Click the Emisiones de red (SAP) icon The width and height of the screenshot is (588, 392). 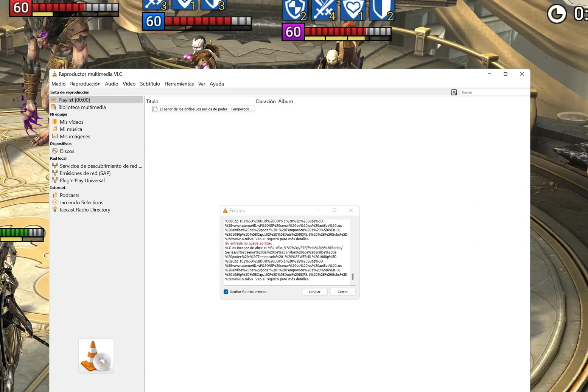[x=55, y=173]
